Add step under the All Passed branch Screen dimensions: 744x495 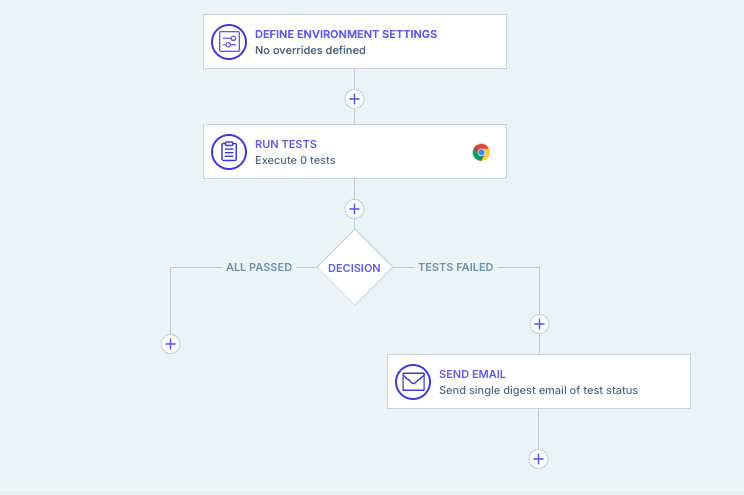170,343
